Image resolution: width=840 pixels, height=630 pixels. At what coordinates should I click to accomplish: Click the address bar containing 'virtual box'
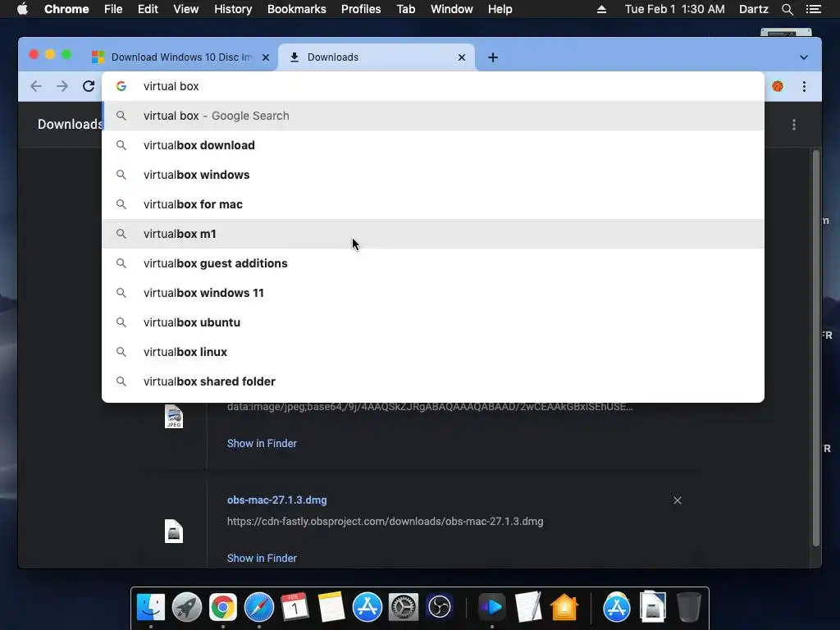point(433,86)
